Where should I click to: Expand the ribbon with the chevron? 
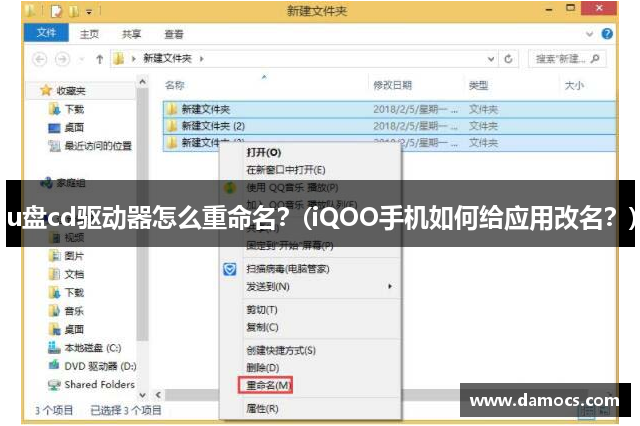589,34
